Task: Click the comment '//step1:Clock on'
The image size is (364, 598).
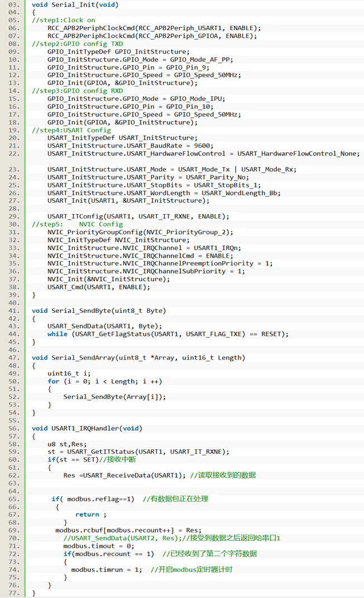Action: point(63,20)
